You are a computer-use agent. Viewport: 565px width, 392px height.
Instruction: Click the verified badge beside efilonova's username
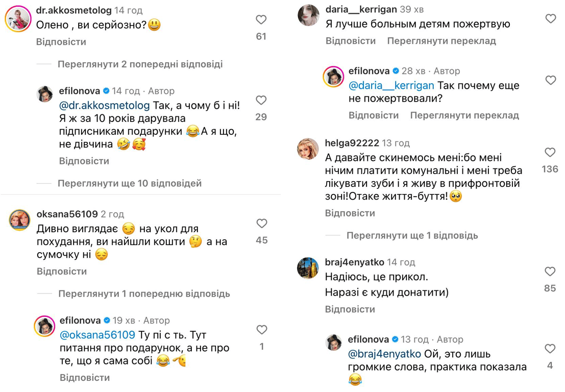[x=106, y=90]
